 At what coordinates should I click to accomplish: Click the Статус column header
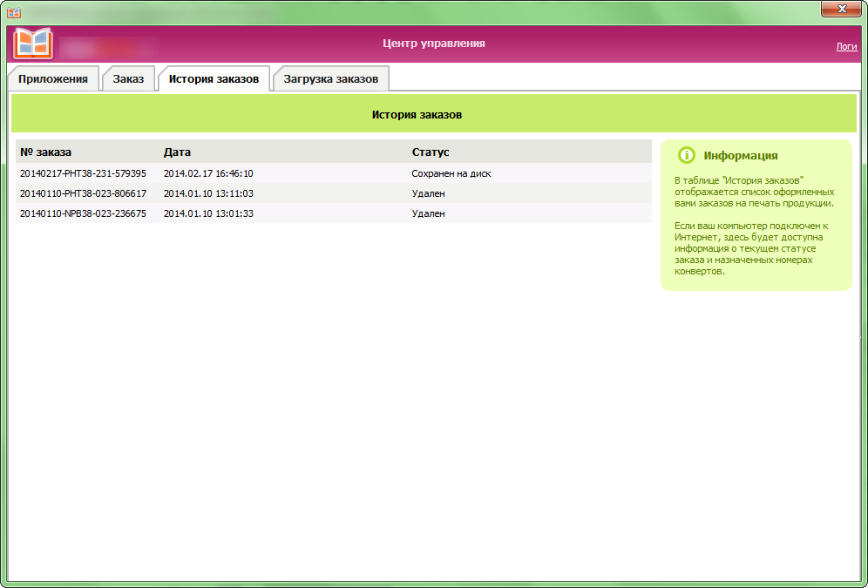point(431,152)
